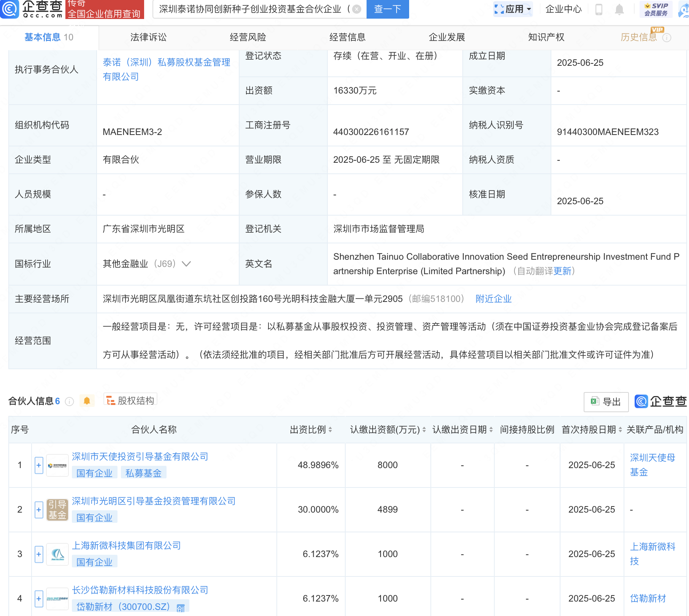The height and width of the screenshot is (616, 689).
Task: Open 附近企业 nearby companies link
Action: (494, 299)
